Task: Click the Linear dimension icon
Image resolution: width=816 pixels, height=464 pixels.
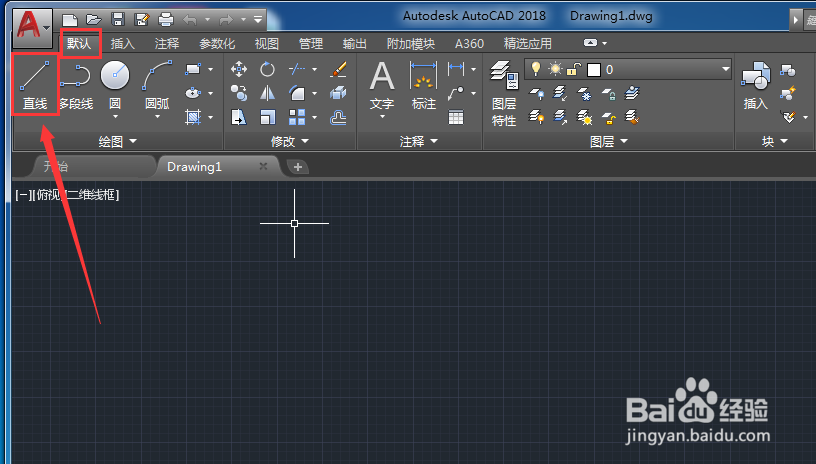Action: [456, 69]
